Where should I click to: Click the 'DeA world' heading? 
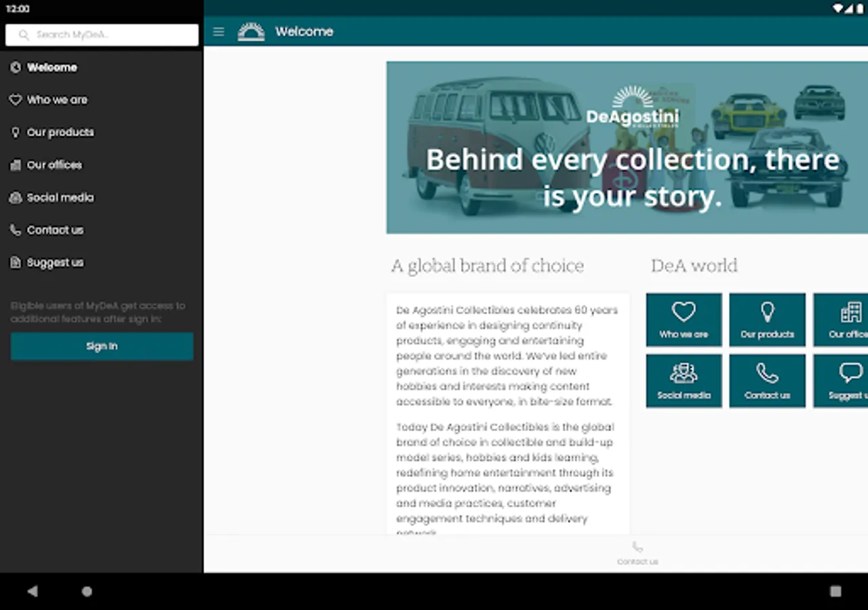[694, 266]
